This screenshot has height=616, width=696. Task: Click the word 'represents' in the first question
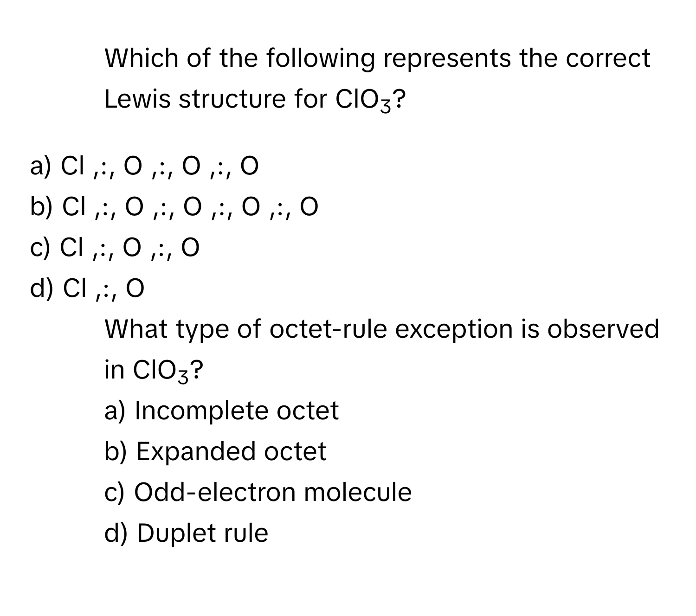pyautogui.click(x=434, y=59)
